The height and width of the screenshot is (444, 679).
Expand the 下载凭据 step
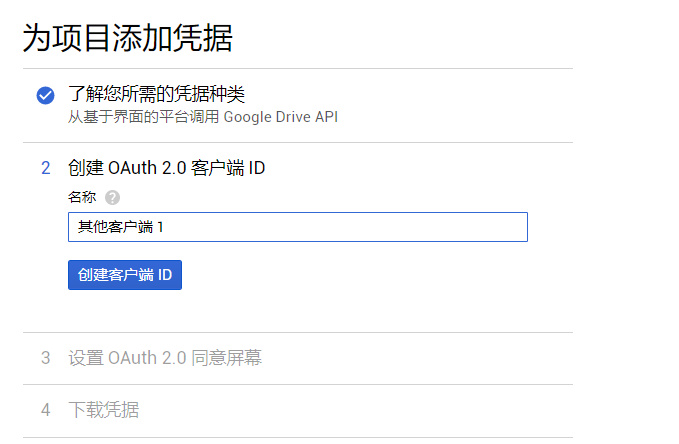pos(104,410)
